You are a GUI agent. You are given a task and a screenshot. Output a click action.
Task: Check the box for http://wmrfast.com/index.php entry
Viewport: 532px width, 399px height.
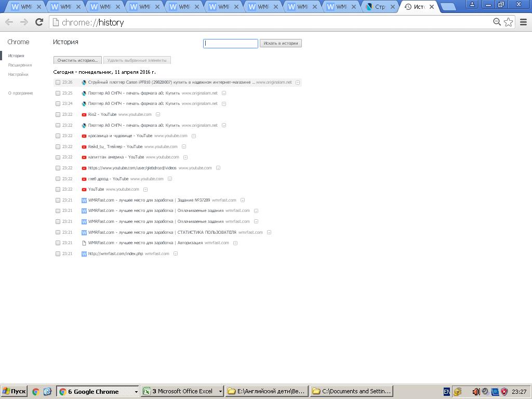click(58, 254)
